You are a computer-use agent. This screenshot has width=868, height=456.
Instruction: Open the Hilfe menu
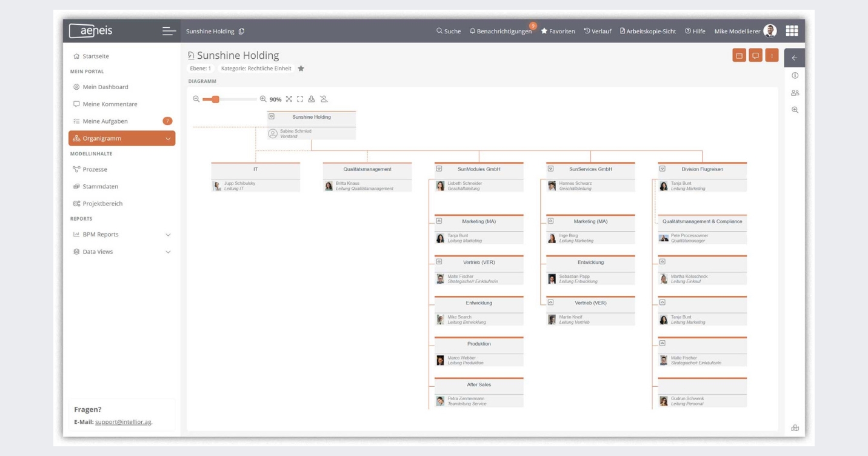pos(695,32)
